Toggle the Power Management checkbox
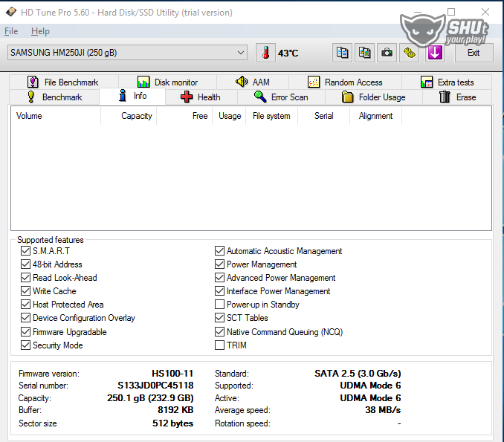 [219, 264]
